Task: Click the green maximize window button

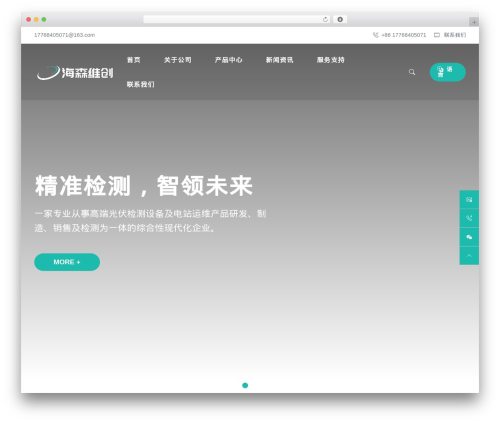Action: point(44,19)
